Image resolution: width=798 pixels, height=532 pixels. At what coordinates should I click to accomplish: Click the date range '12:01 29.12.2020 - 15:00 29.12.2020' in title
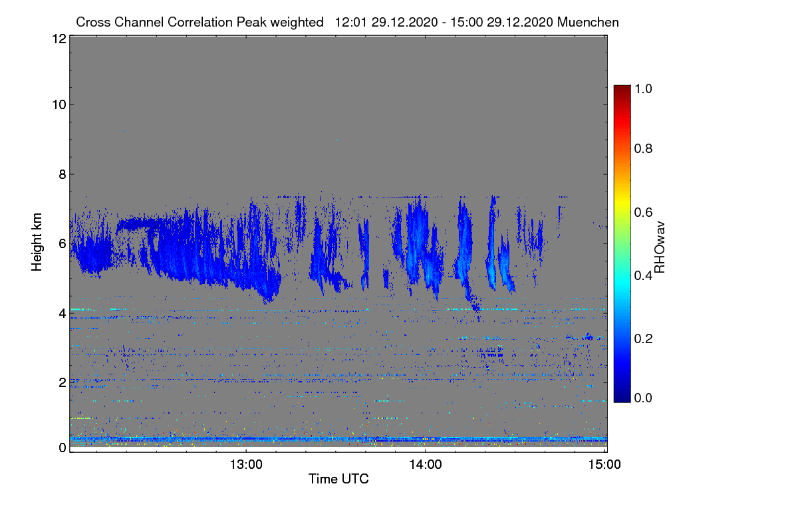(445, 22)
